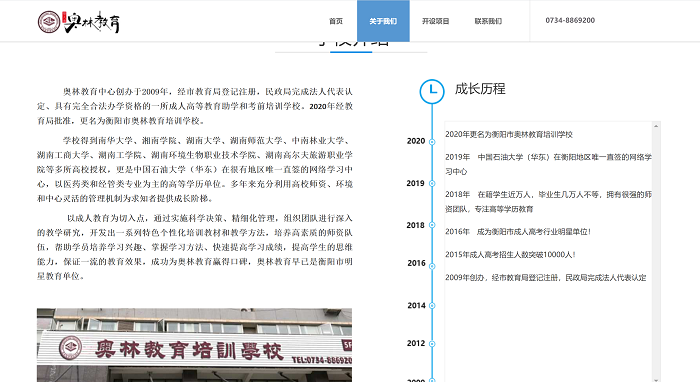Click the 2016年 成为衡阳市成人高考行业明星单位 entry
The height and width of the screenshot is (382, 700).
(x=518, y=232)
